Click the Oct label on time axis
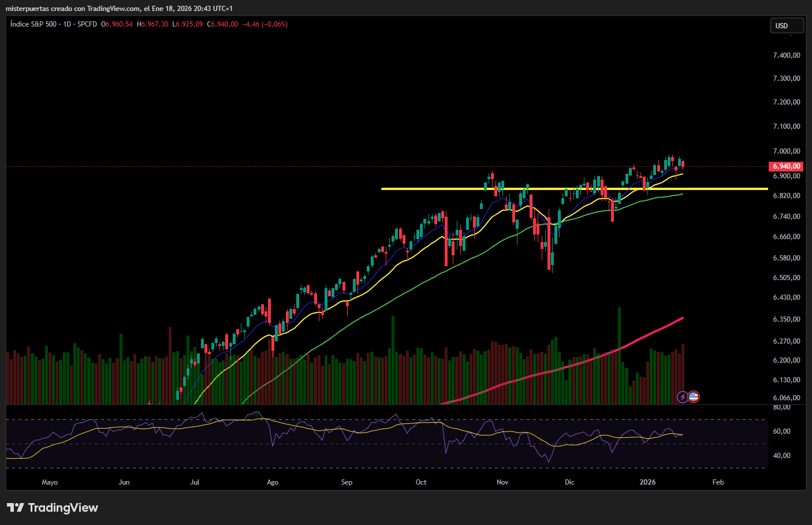The height and width of the screenshot is (525, 812). coord(421,482)
